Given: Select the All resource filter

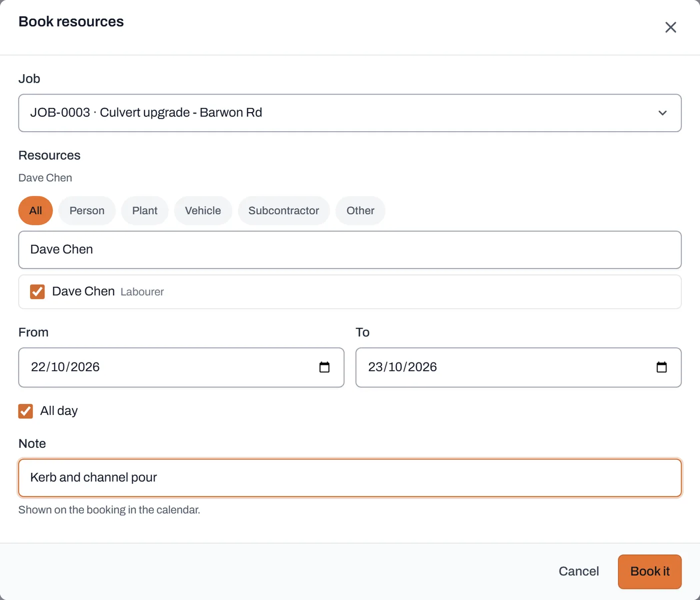Looking at the screenshot, I should point(35,211).
